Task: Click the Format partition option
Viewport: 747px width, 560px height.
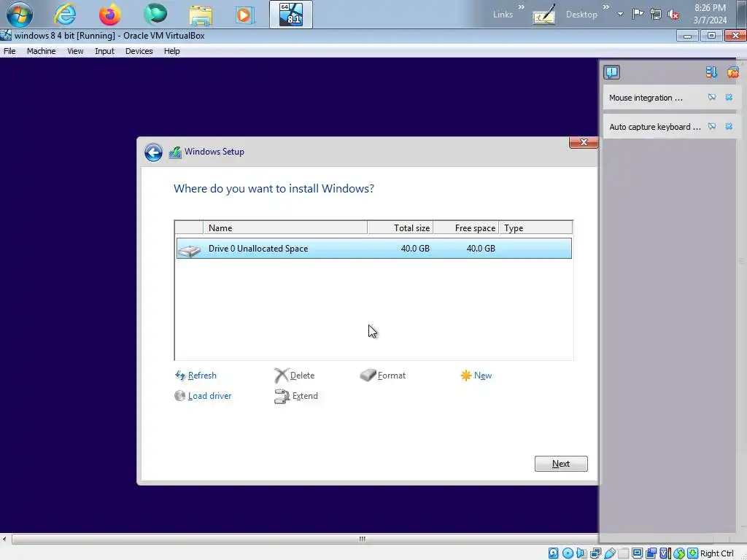Action: point(383,376)
